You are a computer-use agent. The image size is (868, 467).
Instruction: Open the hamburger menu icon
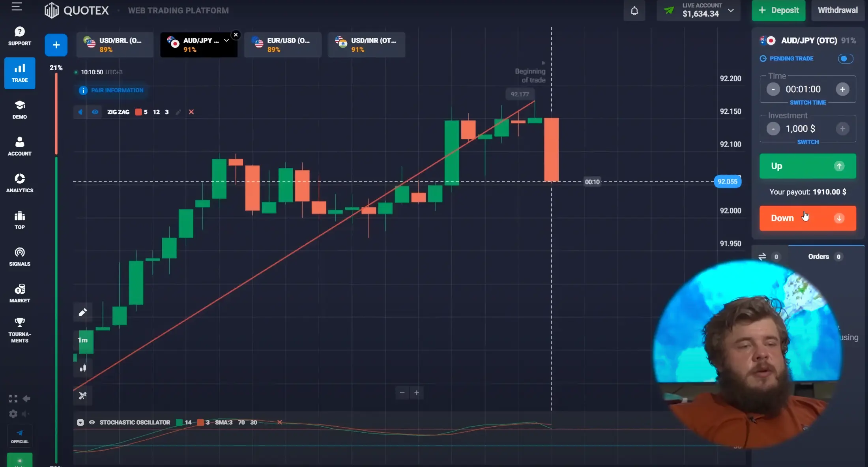[x=17, y=7]
